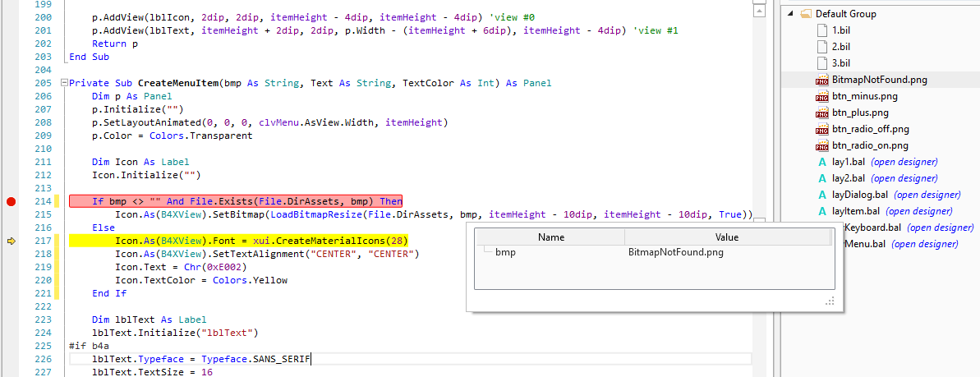Collapse the CreateMenuItem sub code block
The height and width of the screenshot is (377, 980).
tap(64, 83)
